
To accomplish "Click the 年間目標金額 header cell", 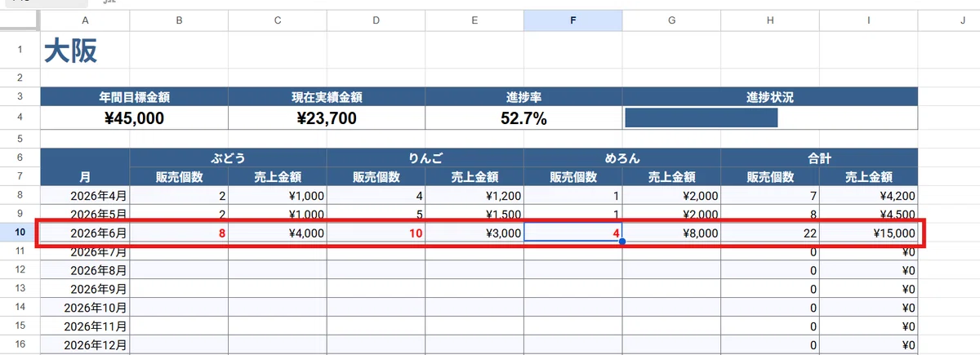I will 134,96.
